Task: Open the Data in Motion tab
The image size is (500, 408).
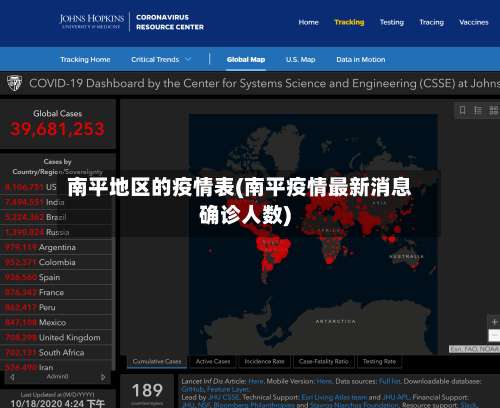Action: 361,60
